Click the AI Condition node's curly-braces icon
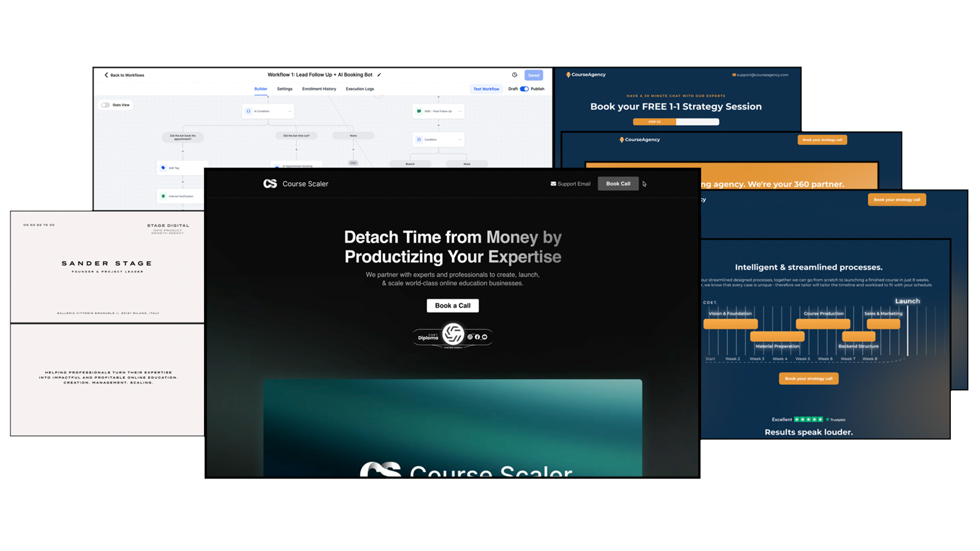This screenshot has width=980, height=551. (249, 111)
